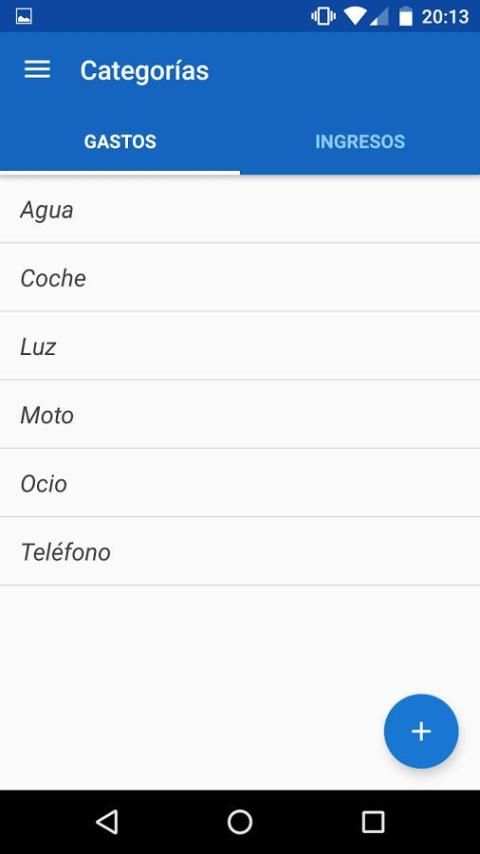Open the Agua category
This screenshot has height=854, width=480.
tap(240, 210)
